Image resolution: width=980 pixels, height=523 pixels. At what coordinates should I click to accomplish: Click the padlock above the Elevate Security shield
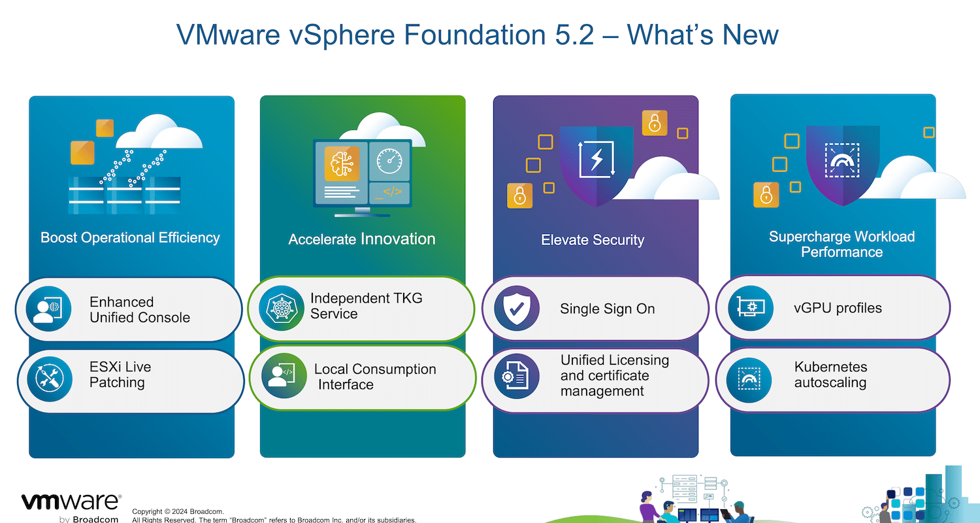(x=655, y=122)
